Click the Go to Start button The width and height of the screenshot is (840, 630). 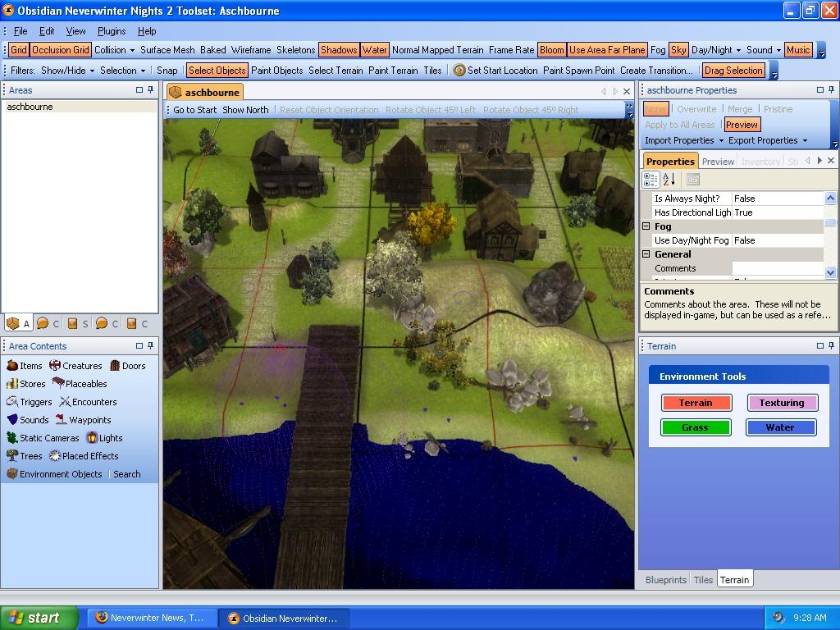(194, 110)
